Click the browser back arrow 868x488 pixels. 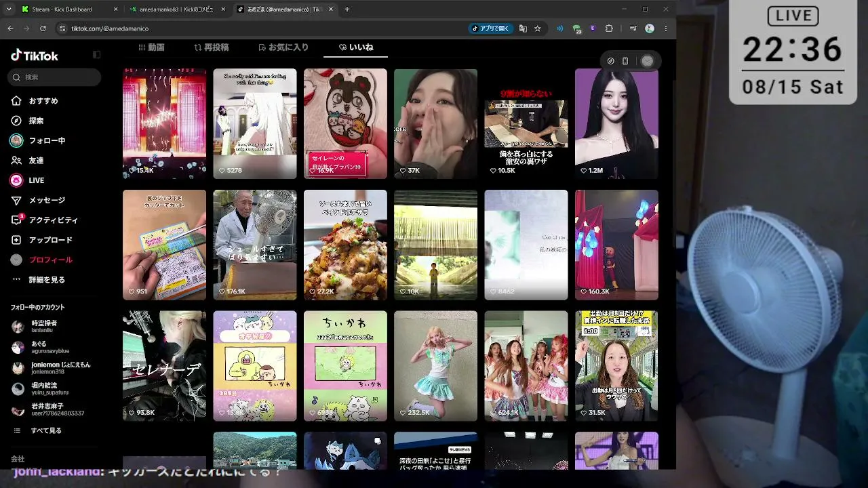tap(10, 28)
